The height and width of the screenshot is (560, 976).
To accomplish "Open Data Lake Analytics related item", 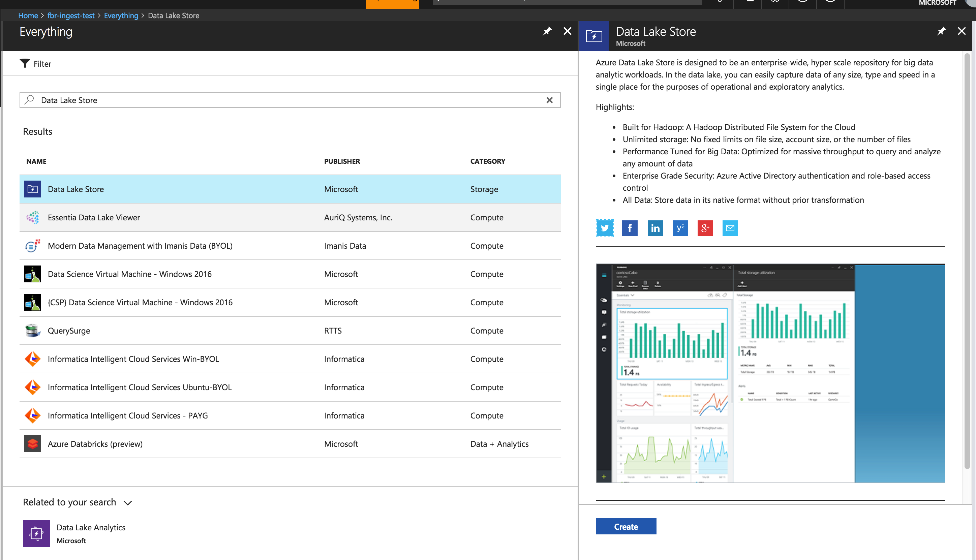I will [x=74, y=533].
